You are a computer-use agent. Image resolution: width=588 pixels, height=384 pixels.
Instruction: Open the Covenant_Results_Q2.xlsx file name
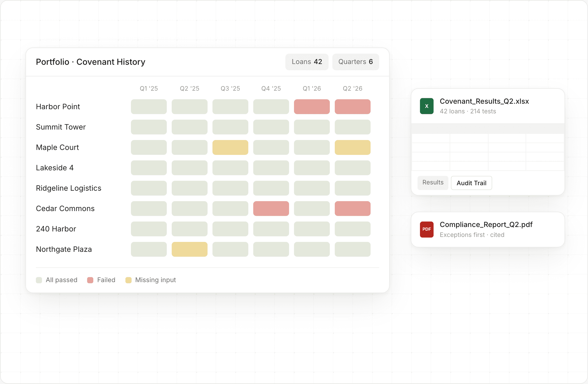pos(484,101)
